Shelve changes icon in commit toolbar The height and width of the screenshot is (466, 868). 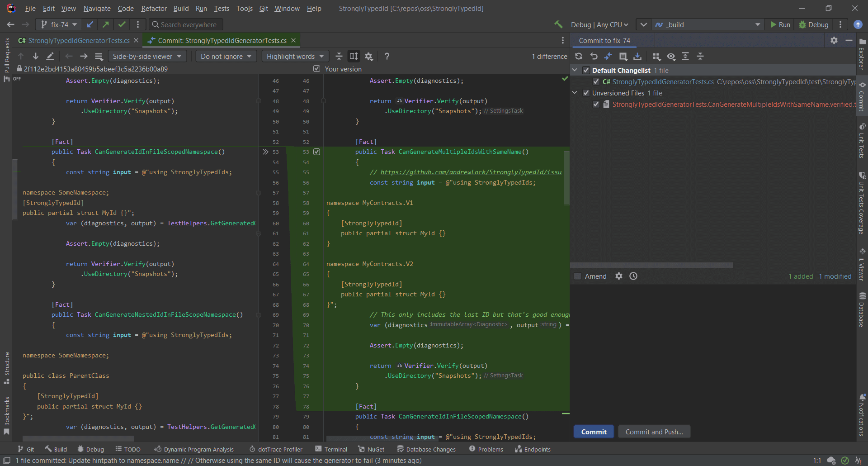637,56
